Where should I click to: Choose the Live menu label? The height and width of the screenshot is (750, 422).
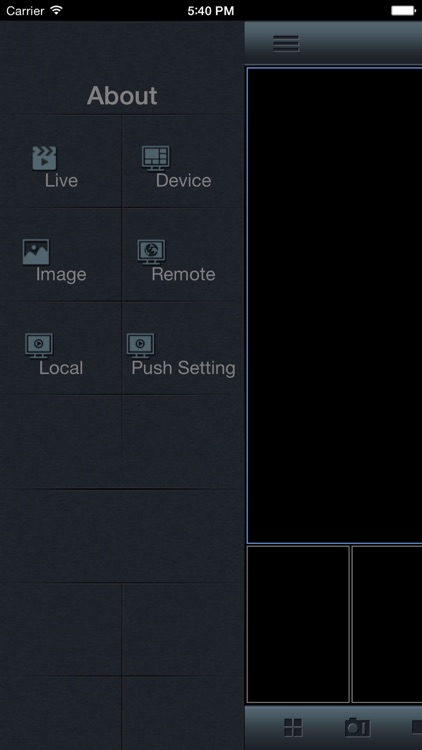coord(61,180)
